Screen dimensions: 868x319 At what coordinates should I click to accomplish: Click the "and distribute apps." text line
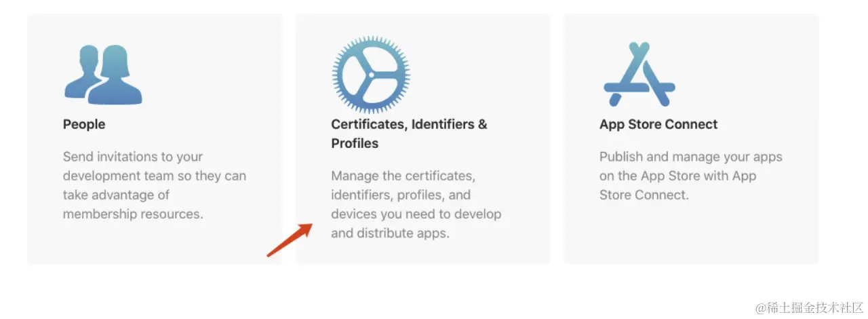click(x=390, y=233)
